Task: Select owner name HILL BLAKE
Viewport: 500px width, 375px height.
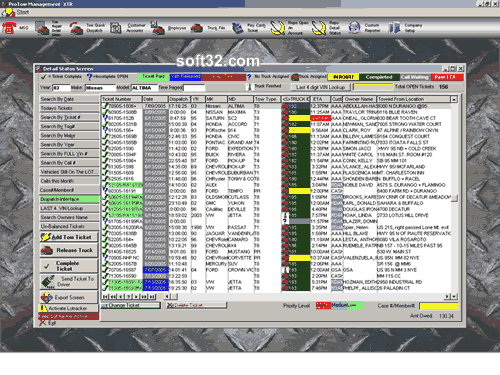Action: pyautogui.click(x=359, y=233)
